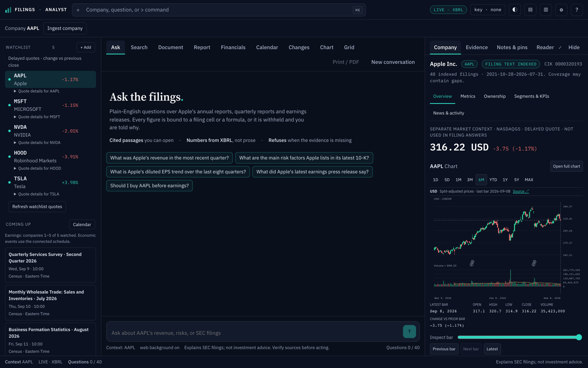Go to the Changes tab
Viewport: 588px width, 368px height.
[x=299, y=47]
